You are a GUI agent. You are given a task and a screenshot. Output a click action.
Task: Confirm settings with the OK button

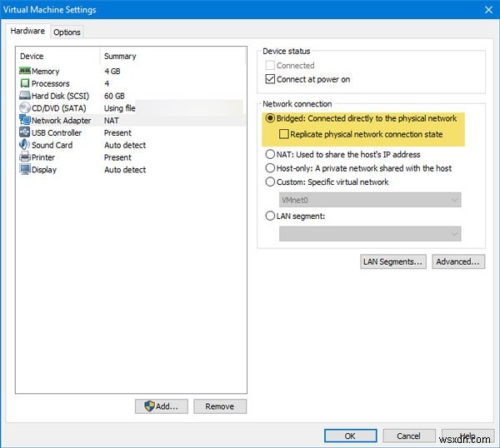click(350, 436)
